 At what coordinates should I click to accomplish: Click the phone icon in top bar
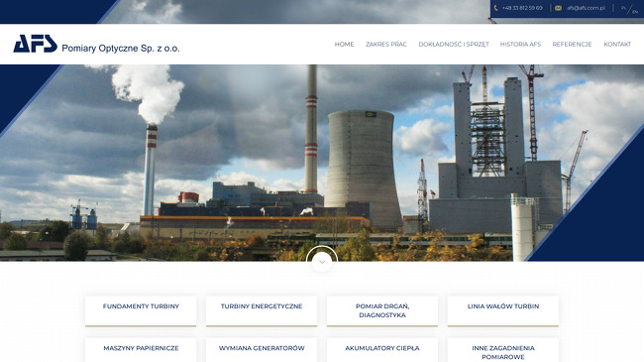pos(495,8)
